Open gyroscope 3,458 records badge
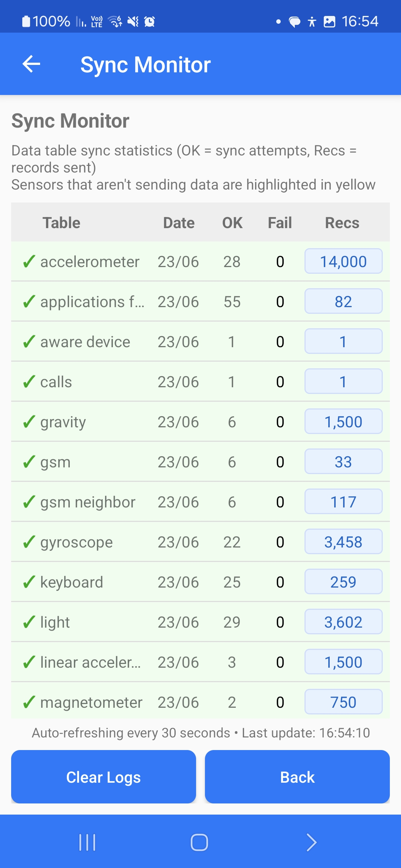This screenshot has height=868, width=401. coord(343,542)
